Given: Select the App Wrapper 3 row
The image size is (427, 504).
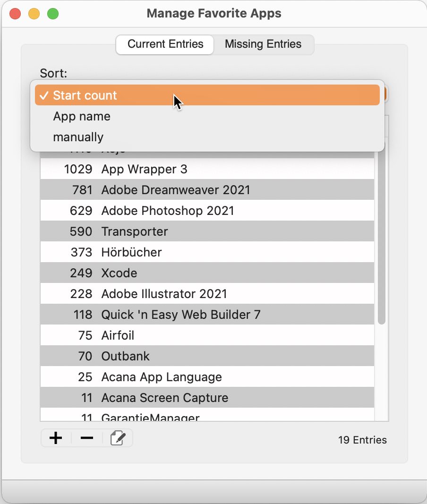Looking at the screenshot, I should click(207, 169).
